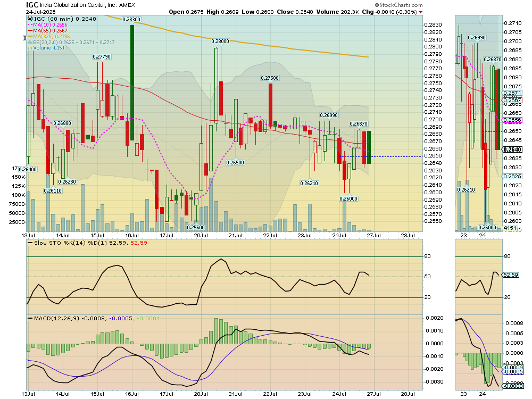
Task: Click the bold 0.2640 last price tag
Action: (512, 149)
